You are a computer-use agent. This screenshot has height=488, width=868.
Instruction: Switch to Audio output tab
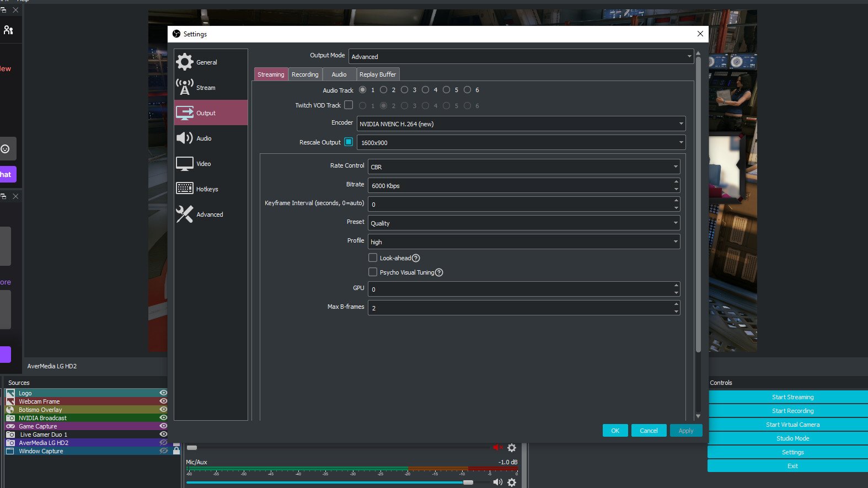pyautogui.click(x=339, y=74)
